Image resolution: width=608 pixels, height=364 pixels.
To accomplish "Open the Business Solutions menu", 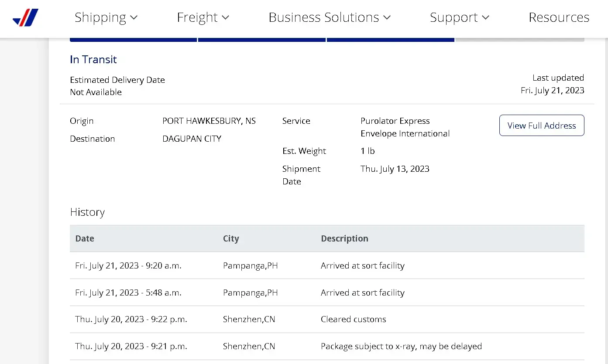I will click(x=324, y=17).
